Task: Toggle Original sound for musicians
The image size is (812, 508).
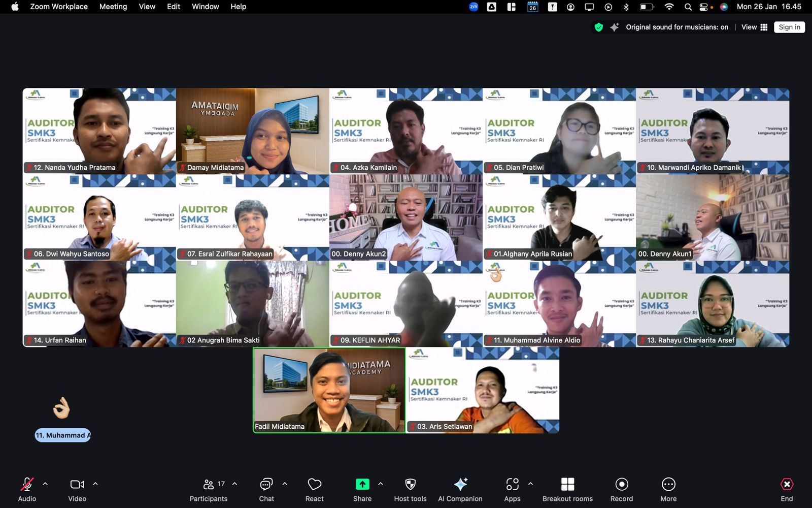Action: 676,27
